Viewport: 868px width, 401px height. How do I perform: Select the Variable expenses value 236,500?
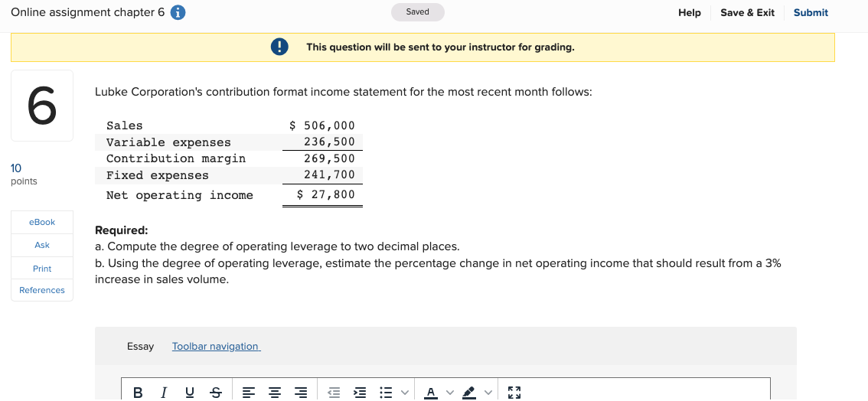(x=329, y=142)
